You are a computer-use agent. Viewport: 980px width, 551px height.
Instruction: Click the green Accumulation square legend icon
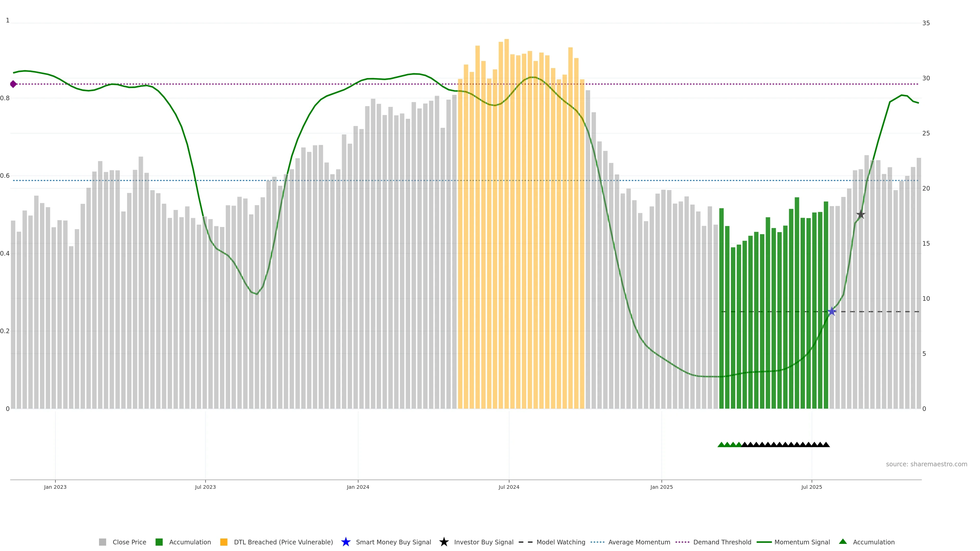[159, 542]
